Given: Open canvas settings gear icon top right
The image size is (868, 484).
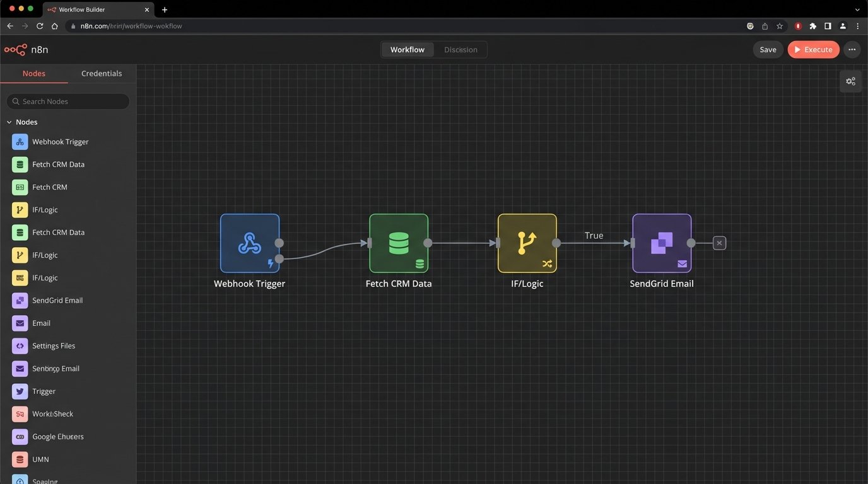Looking at the screenshot, I should coord(850,81).
